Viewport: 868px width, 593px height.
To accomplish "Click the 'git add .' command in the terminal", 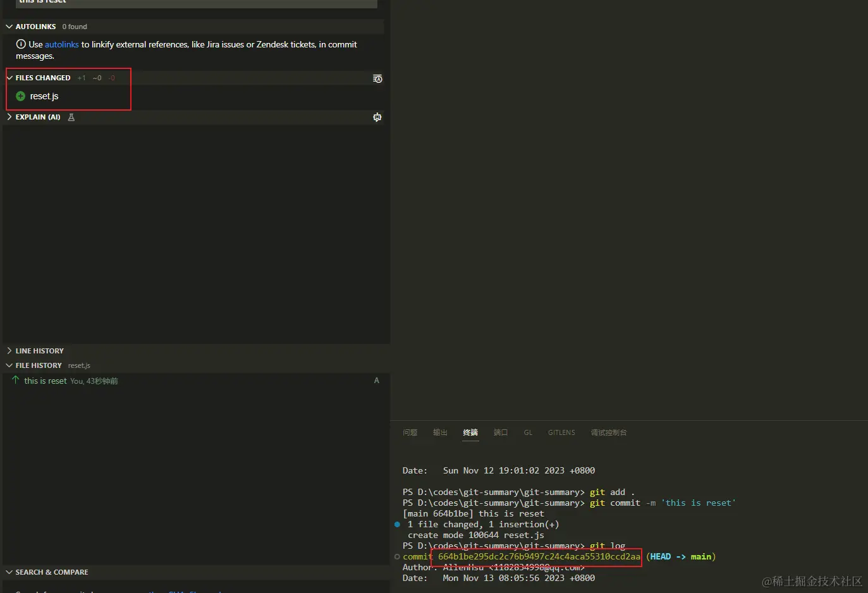I will [613, 492].
